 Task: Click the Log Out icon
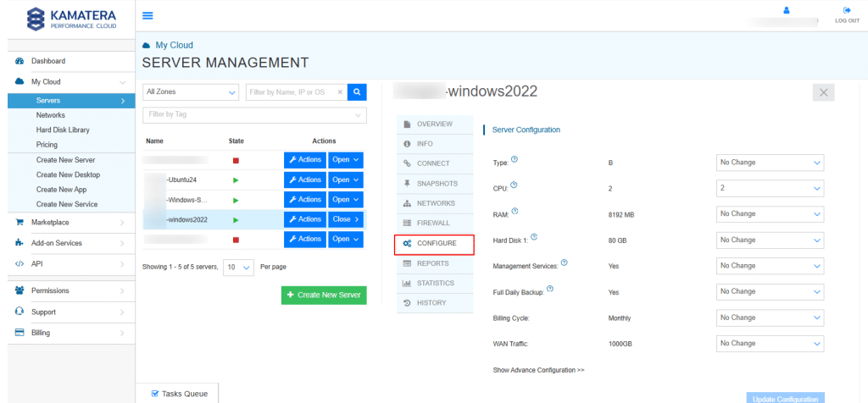point(846,10)
